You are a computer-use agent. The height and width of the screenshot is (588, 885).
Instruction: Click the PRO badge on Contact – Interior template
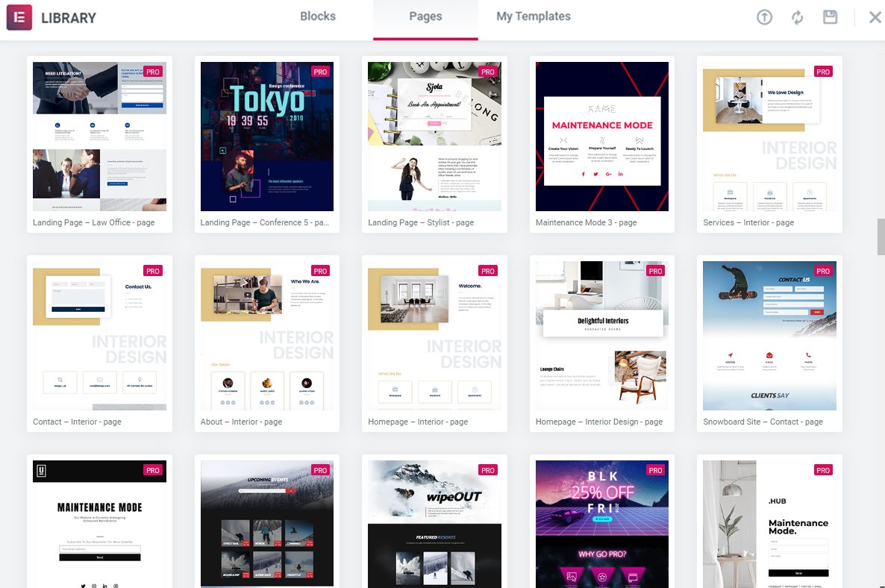[x=153, y=271]
